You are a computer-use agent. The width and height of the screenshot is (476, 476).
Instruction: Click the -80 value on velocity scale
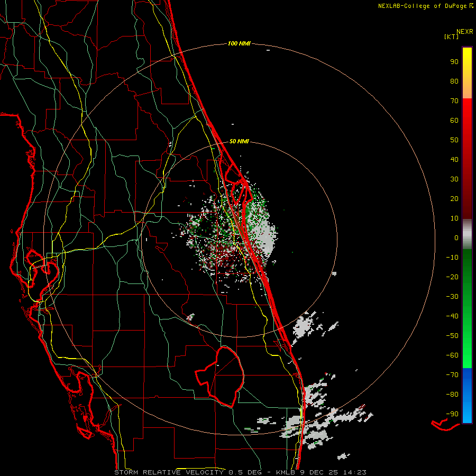click(x=452, y=395)
